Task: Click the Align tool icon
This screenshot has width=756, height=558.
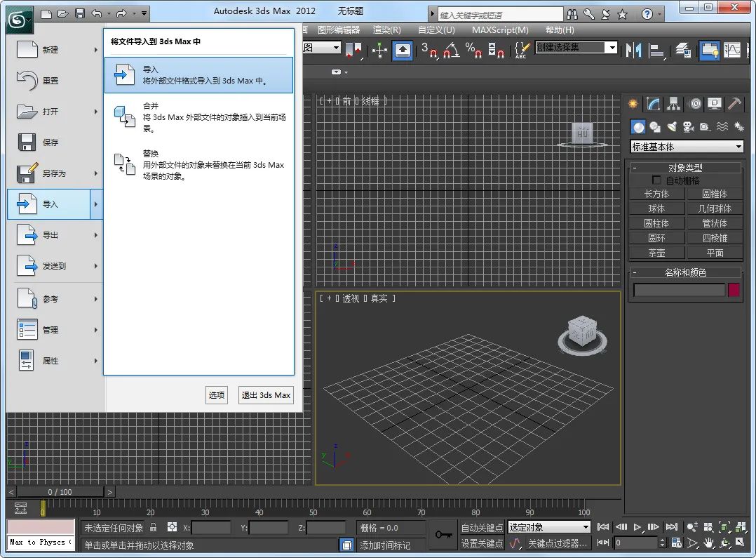Action: click(656, 50)
